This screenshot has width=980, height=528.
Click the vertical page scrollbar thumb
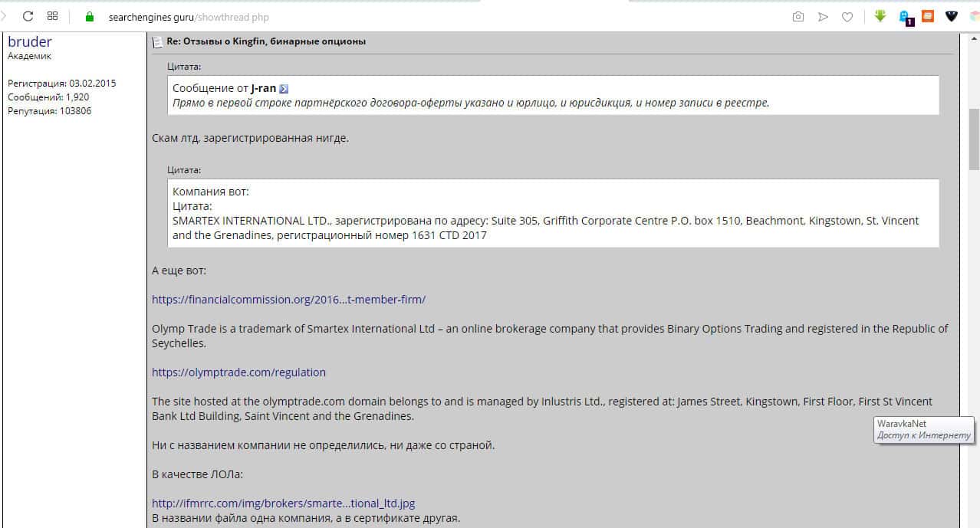(x=974, y=139)
